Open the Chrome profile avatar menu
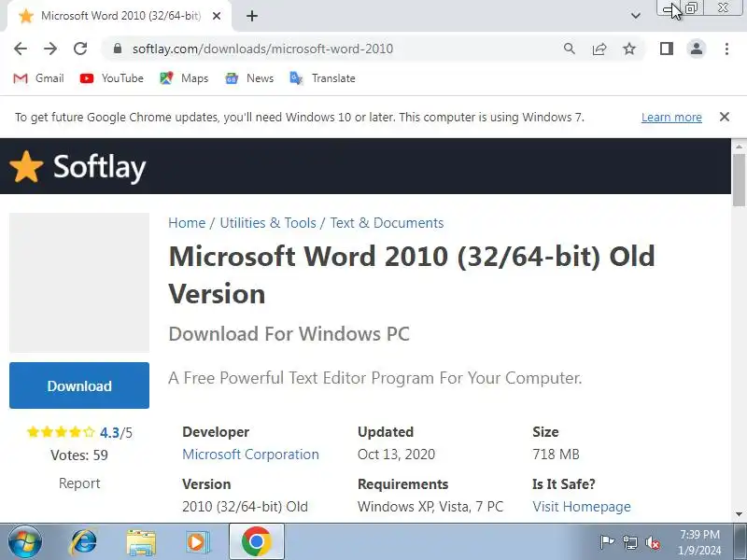Screen dimensions: 747x560 pyautogui.click(x=697, y=49)
